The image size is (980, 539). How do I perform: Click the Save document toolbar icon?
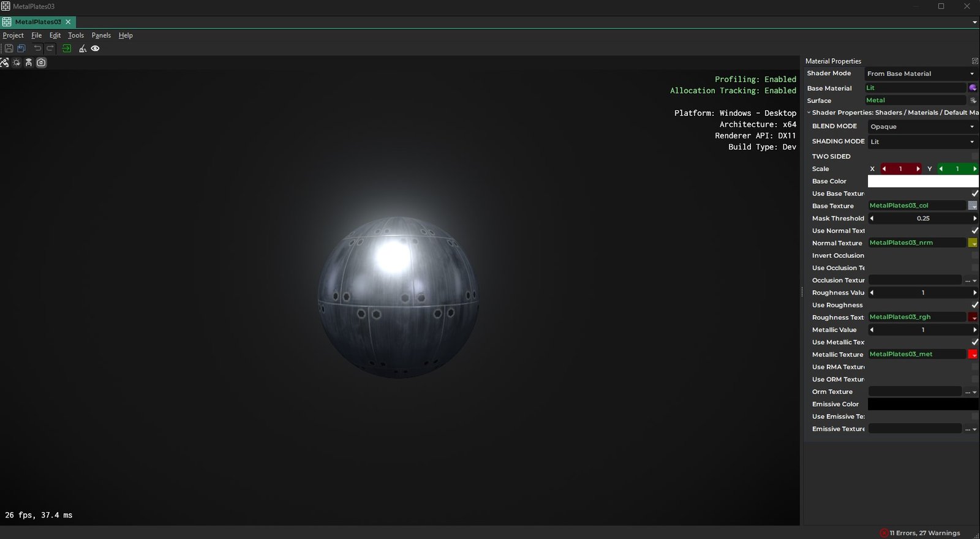(x=9, y=48)
